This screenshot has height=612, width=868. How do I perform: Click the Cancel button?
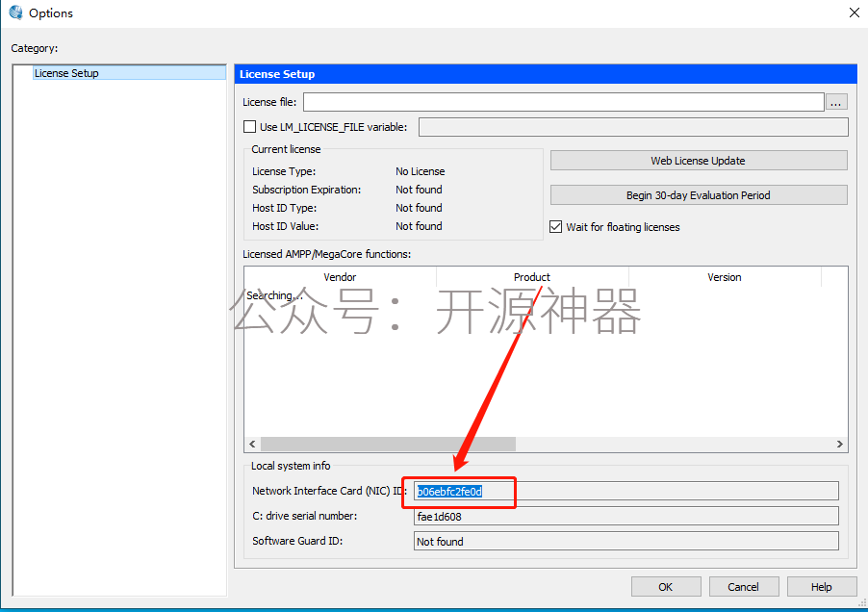click(744, 587)
